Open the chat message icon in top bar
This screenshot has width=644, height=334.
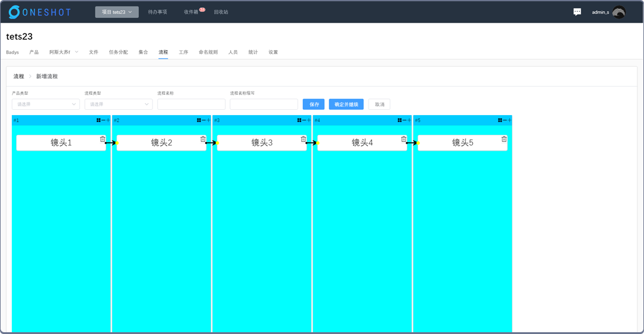point(577,12)
